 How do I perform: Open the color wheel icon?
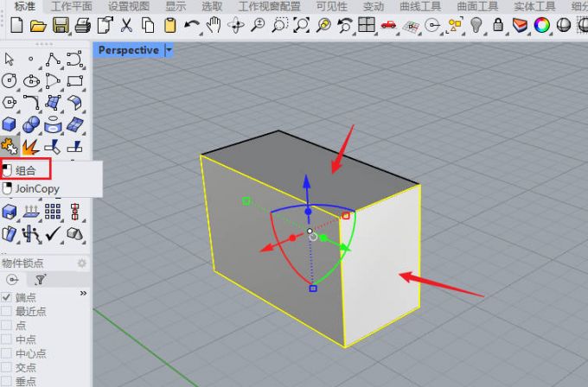click(x=541, y=25)
